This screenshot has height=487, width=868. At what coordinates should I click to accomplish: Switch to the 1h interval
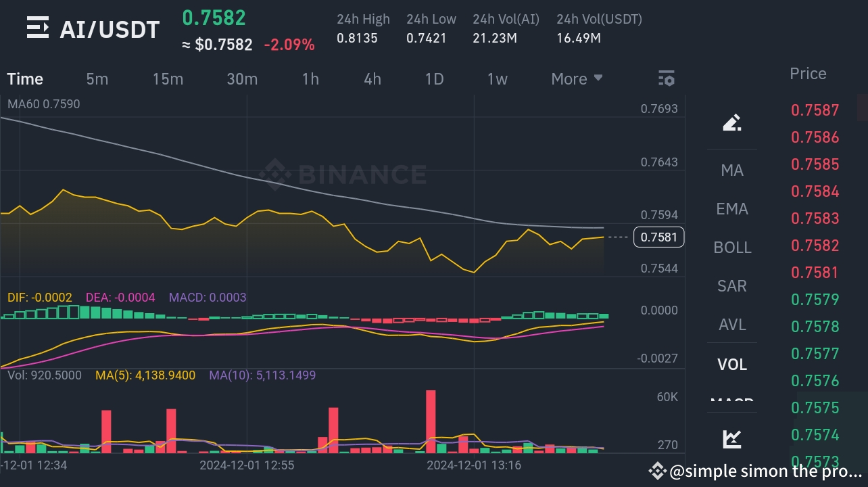[x=310, y=78]
